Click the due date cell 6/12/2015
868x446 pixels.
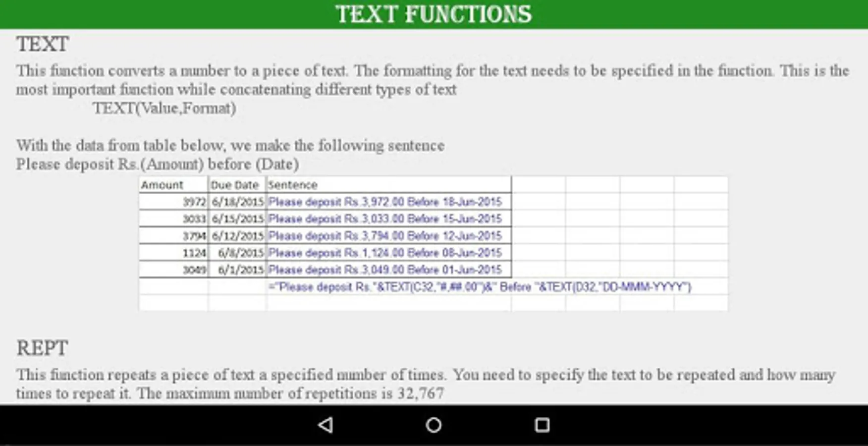click(x=237, y=236)
